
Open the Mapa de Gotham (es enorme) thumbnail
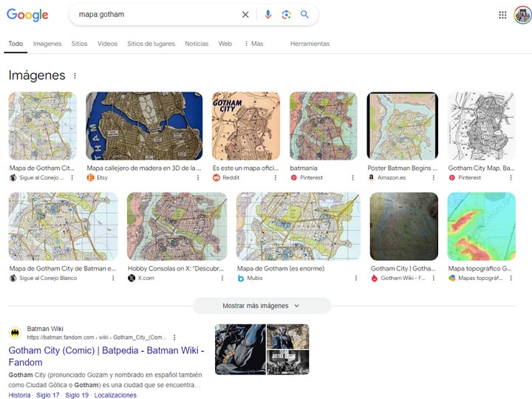tap(299, 227)
